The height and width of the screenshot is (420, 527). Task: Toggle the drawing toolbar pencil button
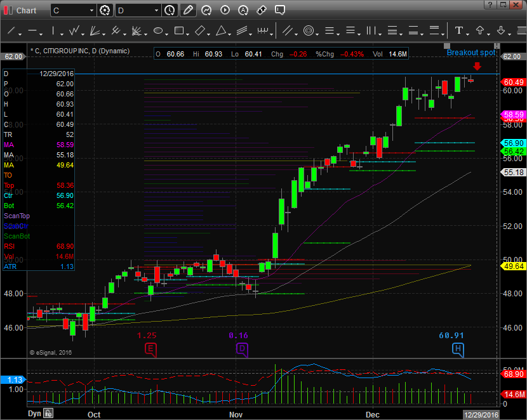tap(188, 10)
